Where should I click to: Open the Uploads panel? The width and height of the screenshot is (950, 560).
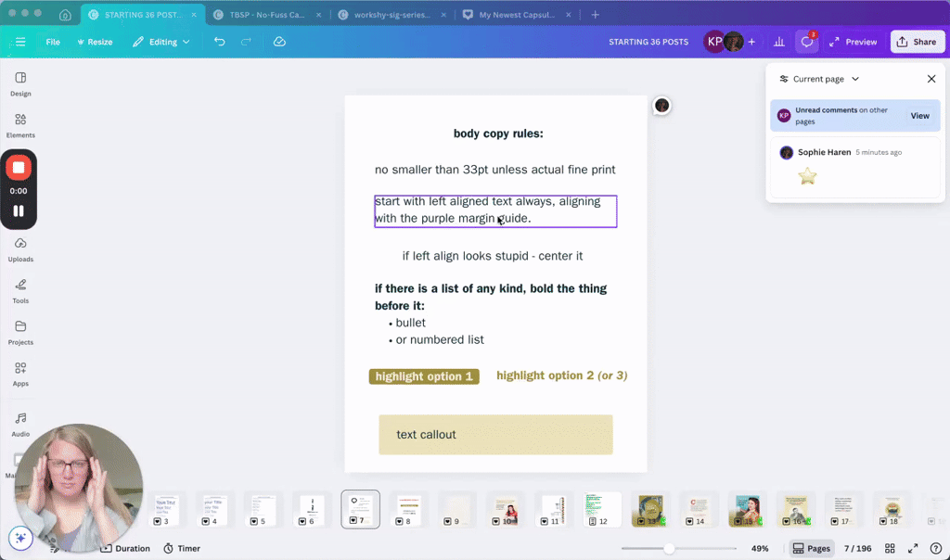[x=20, y=250]
